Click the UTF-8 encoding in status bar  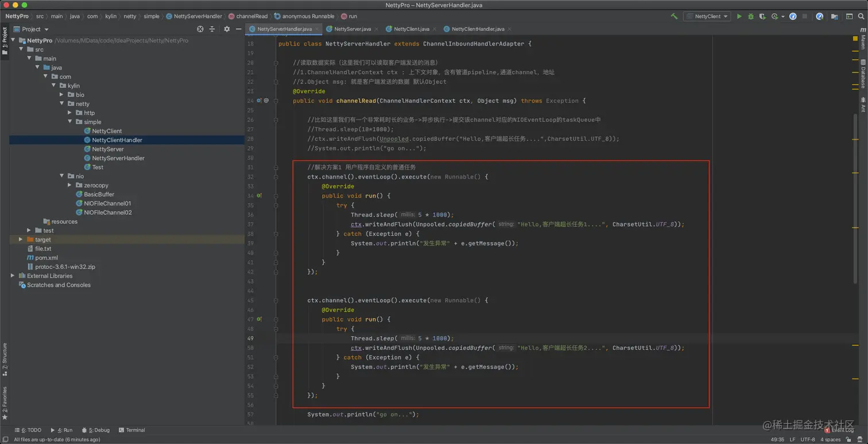[x=807, y=439]
